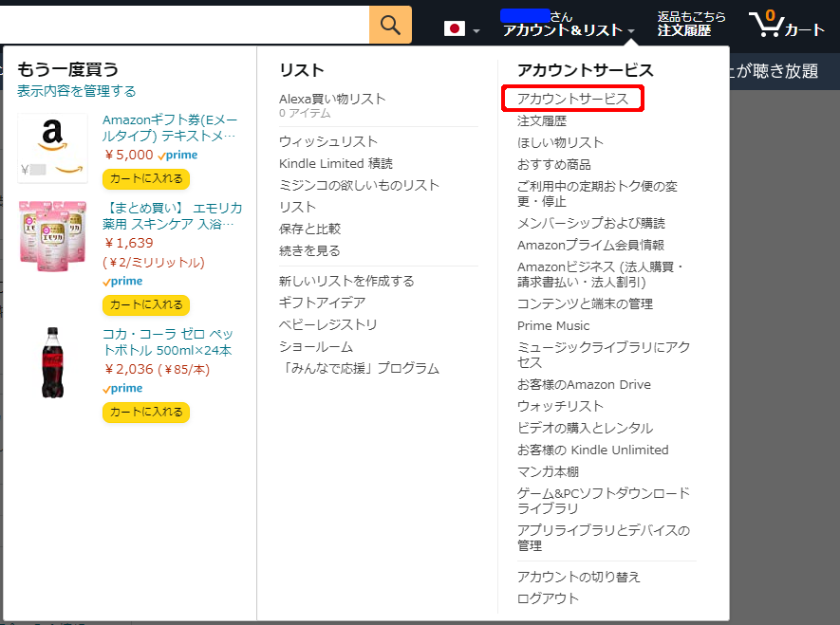Open おすすめ商品
Viewport: 840px width, 625px height.
(554, 165)
